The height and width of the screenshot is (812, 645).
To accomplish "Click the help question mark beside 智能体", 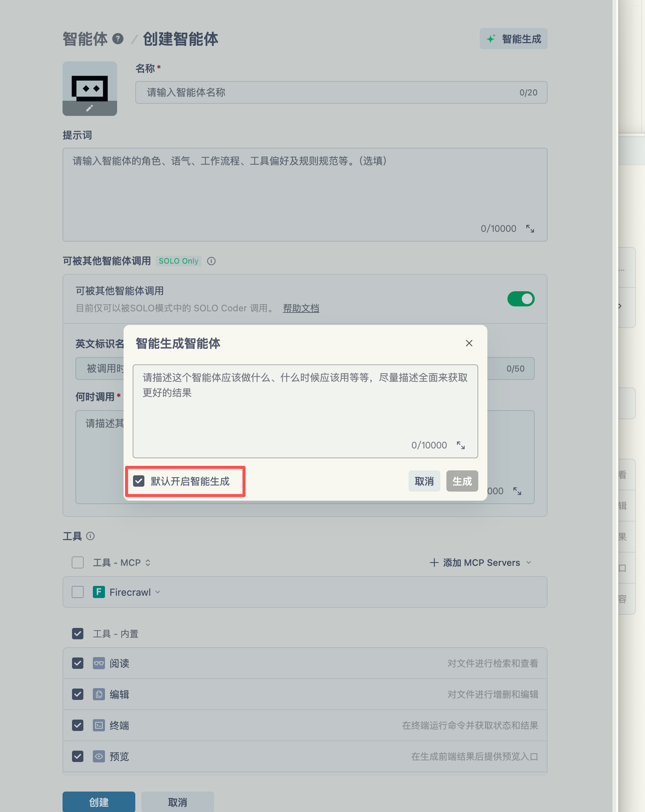I will point(118,39).
